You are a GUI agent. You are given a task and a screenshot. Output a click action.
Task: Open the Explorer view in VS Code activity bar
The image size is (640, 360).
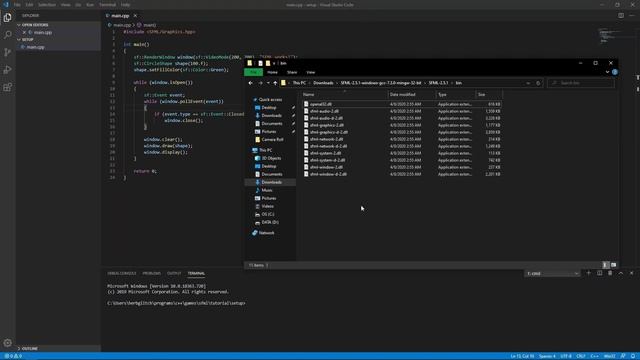[x=7, y=18]
